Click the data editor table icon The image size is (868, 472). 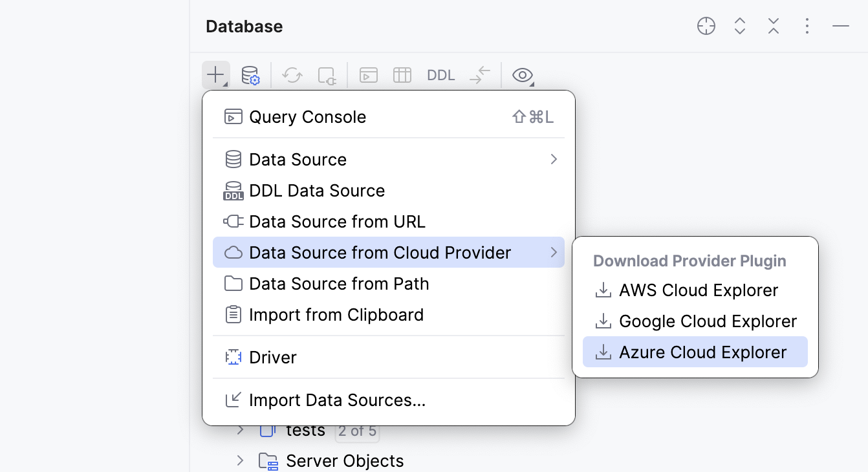[402, 74]
